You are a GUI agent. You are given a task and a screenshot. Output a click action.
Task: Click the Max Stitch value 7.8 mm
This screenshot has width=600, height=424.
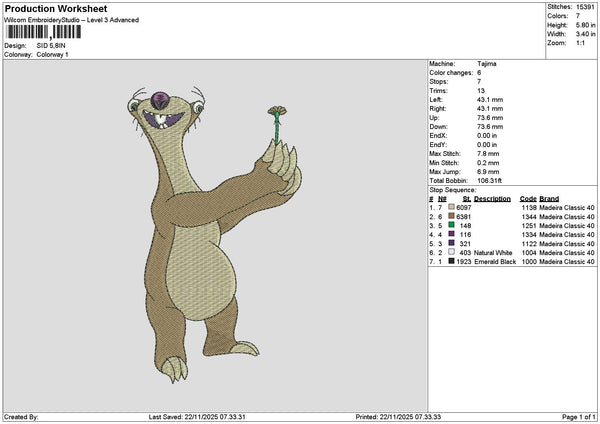click(x=488, y=154)
